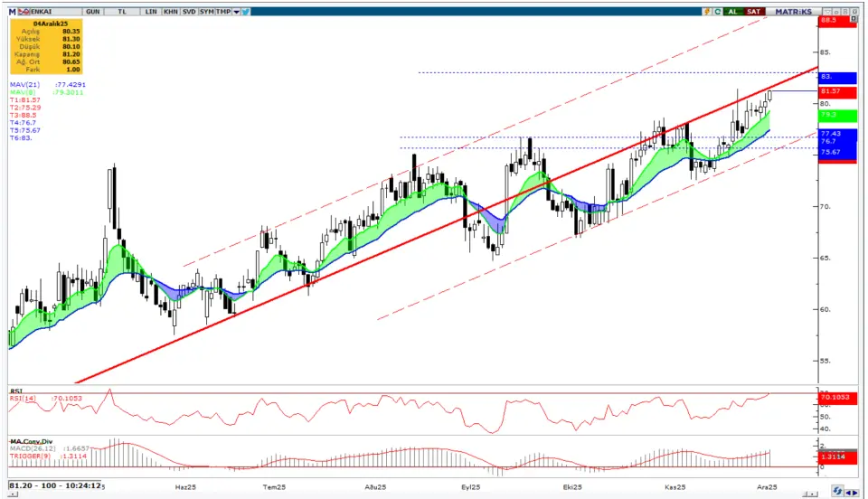Click the refresh icon at bottom right

[838, 492]
